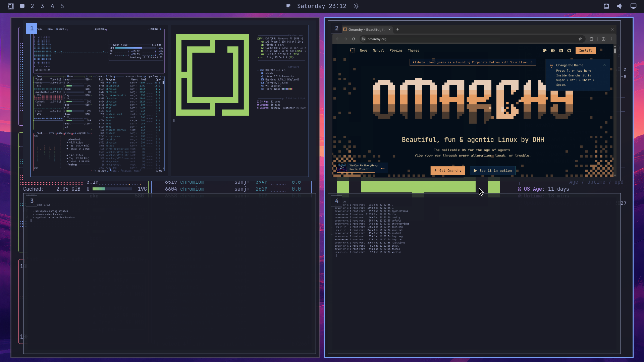Open the Alibaba Cloud Founding Patron banner
This screenshot has width=644, height=362.
473,62
